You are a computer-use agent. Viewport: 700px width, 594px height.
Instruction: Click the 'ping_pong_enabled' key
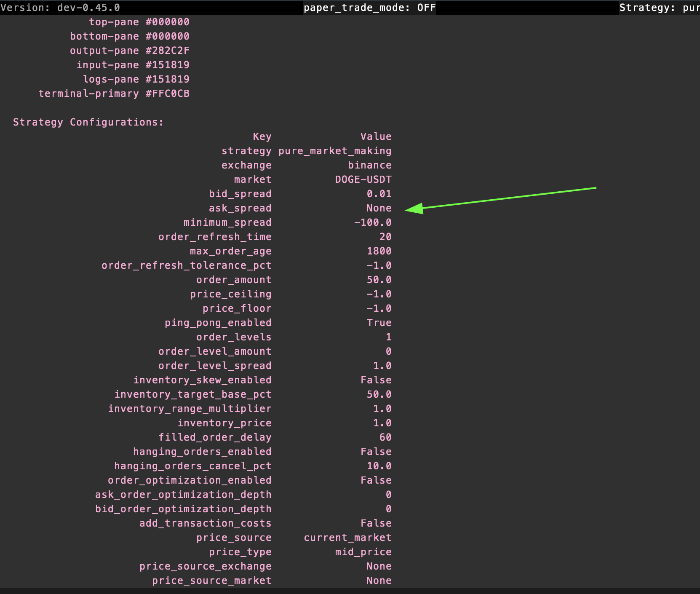tap(218, 323)
